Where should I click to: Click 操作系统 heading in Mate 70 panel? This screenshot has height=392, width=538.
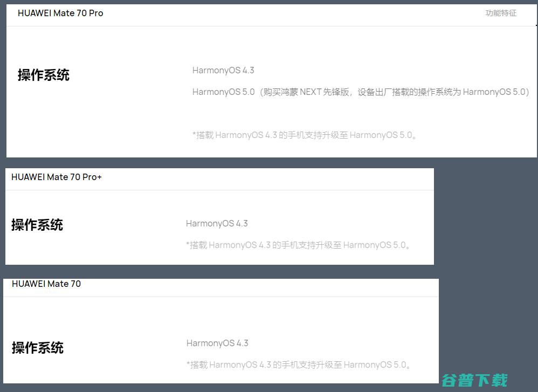tap(38, 348)
